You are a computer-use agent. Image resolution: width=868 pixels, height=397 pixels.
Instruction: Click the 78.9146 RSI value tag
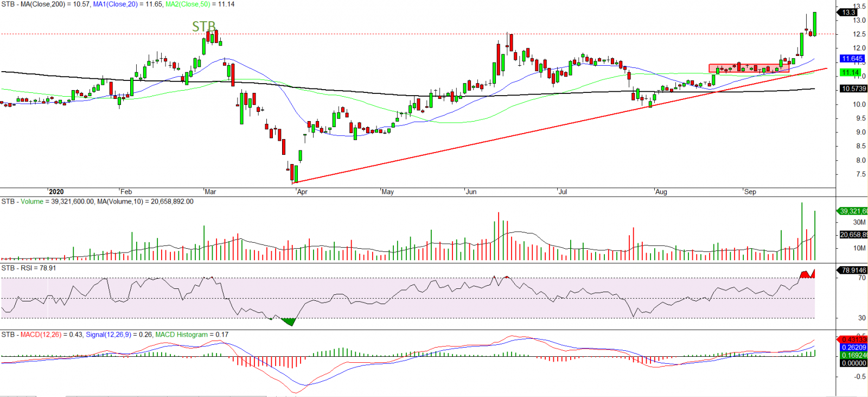pos(853,270)
